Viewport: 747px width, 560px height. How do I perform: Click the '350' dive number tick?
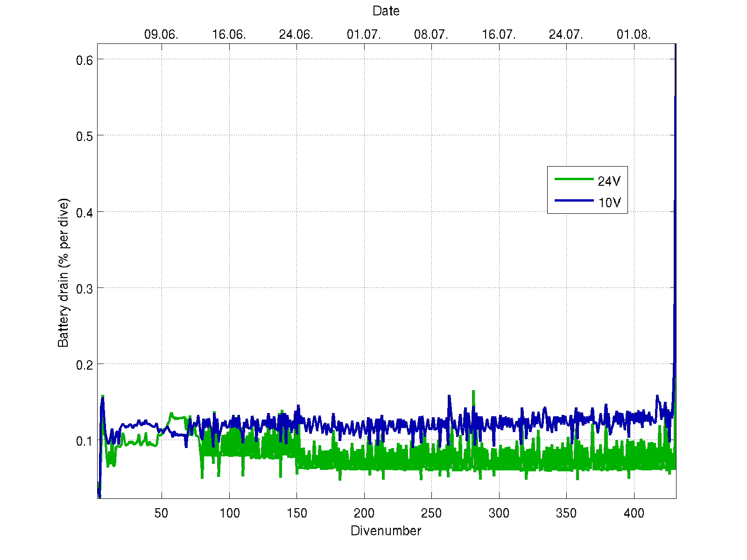click(x=566, y=513)
